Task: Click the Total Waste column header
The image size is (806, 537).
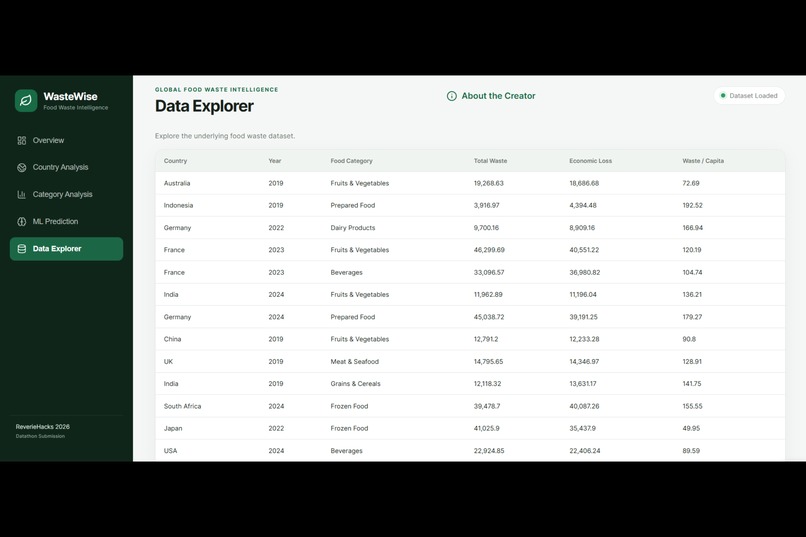Action: [x=490, y=161]
